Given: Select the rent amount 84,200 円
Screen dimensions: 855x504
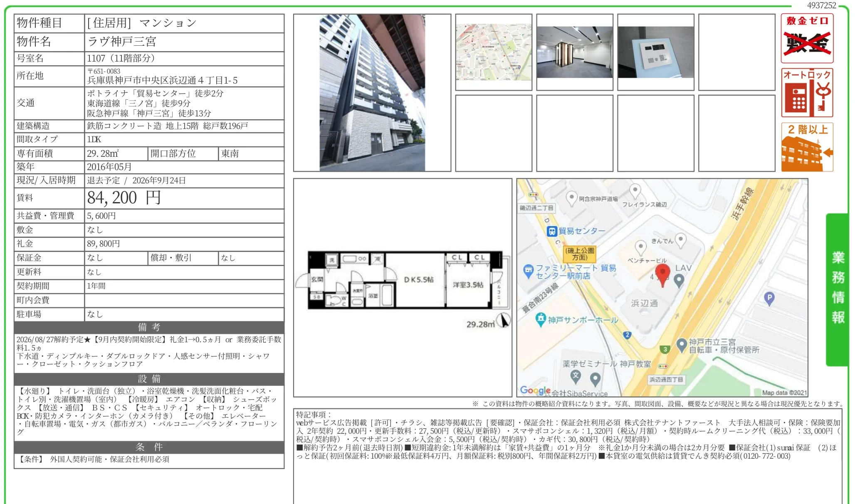Looking at the screenshot, I should (x=124, y=198).
